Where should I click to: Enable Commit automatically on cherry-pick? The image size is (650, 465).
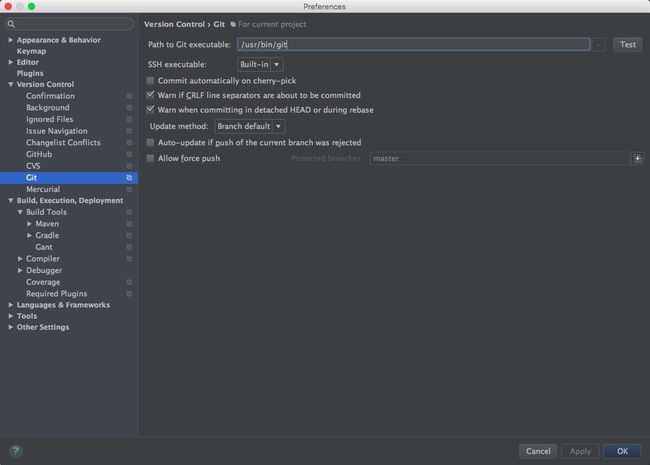[x=150, y=80]
